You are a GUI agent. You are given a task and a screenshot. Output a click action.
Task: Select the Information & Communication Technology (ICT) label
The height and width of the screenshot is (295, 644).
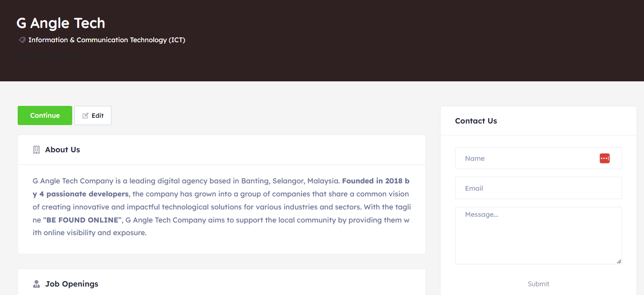pos(107,40)
